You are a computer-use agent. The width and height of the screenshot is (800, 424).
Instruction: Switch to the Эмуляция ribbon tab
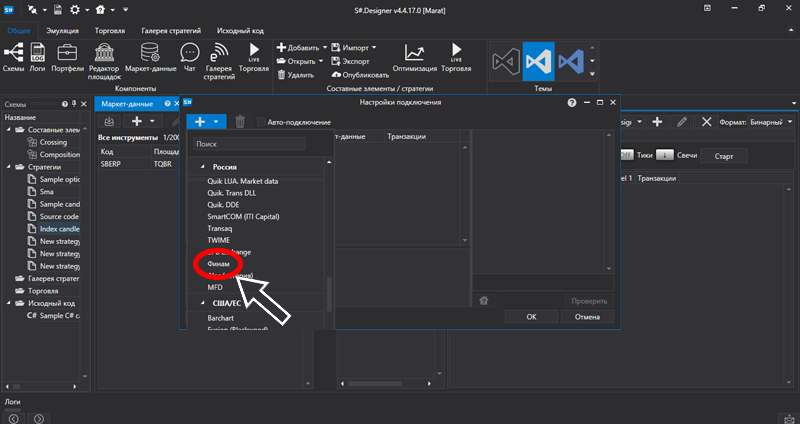coord(63,31)
